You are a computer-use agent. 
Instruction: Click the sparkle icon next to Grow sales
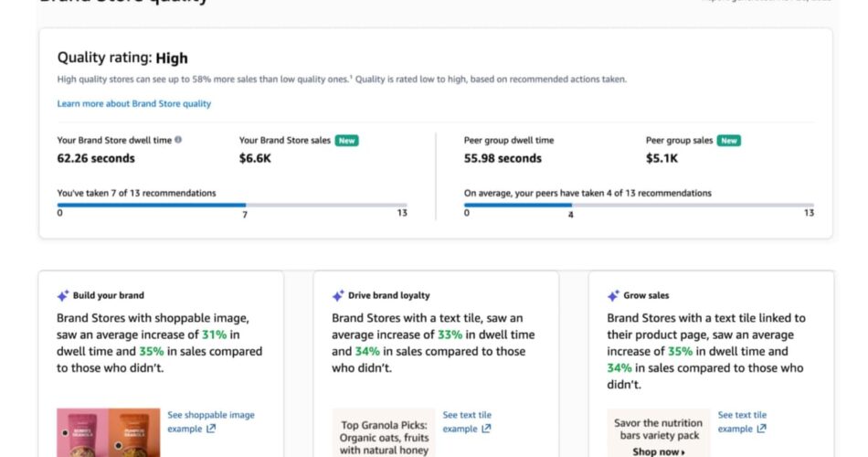click(613, 296)
